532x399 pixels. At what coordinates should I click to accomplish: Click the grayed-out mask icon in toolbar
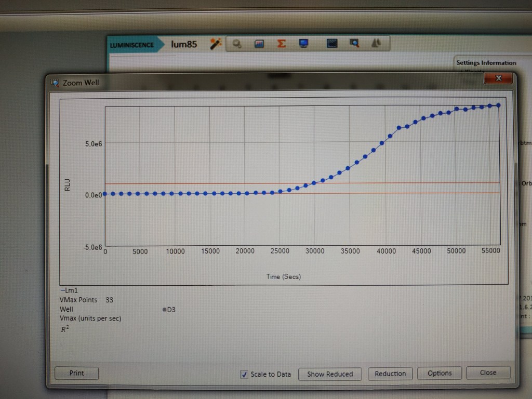coord(376,44)
